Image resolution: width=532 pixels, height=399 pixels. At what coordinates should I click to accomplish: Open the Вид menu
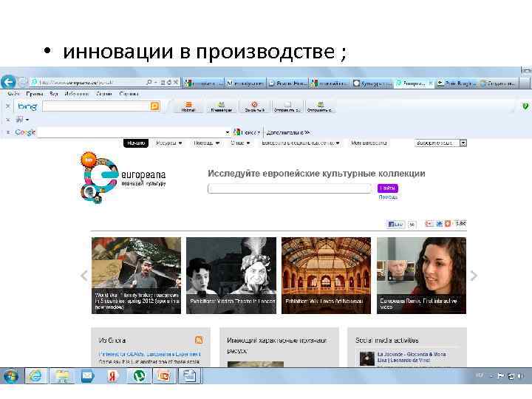54,94
